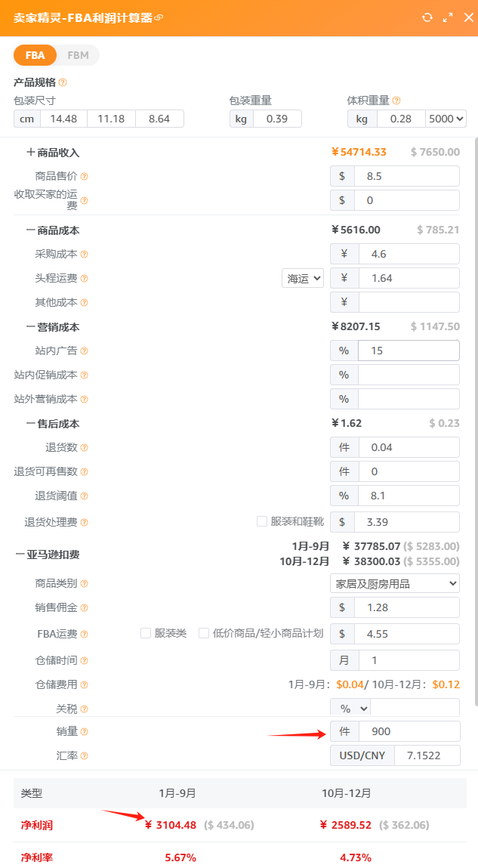Click help icon beside 关税
Screen dimensions: 478x868
coord(84,709)
